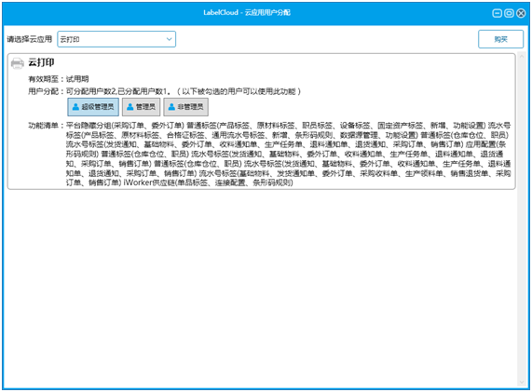
Task: Click the 可分配用户数2 allocation text
Action: pyautogui.click(x=91, y=91)
